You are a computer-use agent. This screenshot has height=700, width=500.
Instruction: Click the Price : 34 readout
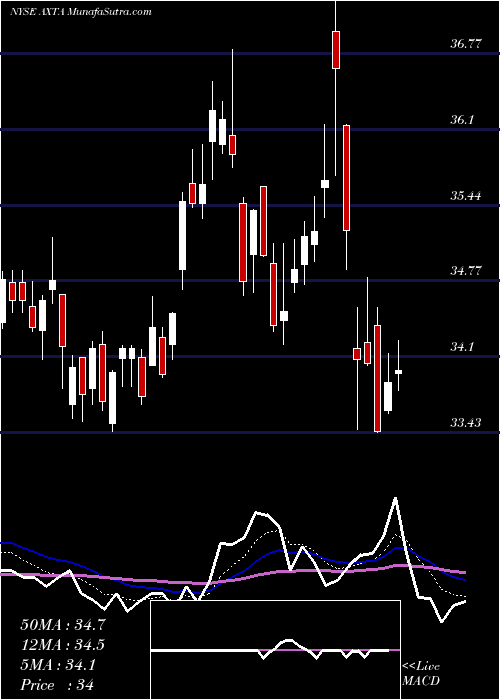[57, 685]
